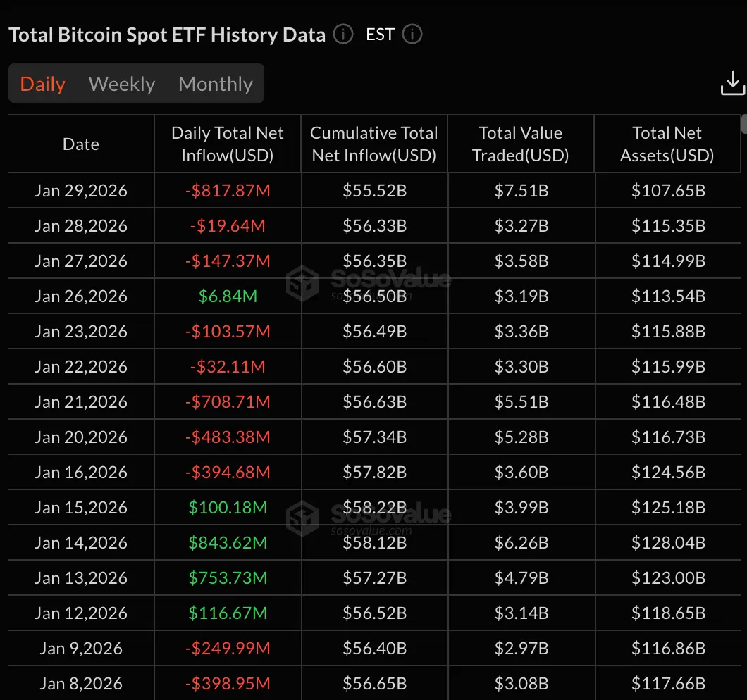Open the Monthly tab

216,84
